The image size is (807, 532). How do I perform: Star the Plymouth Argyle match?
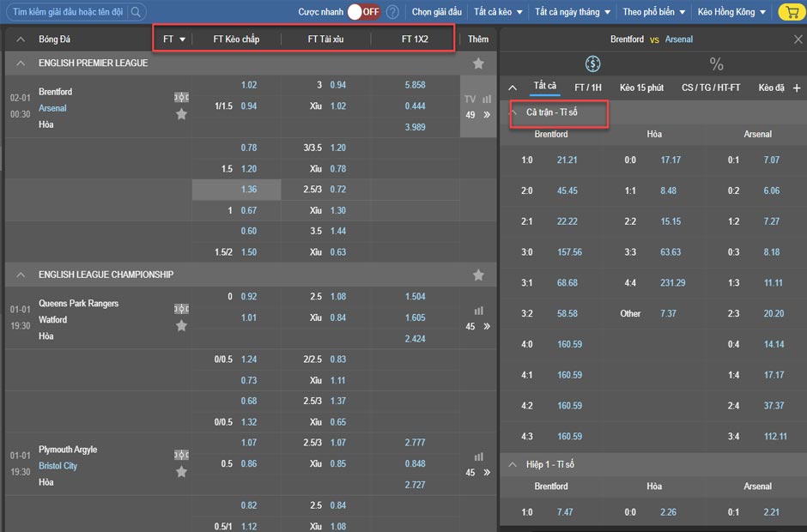coord(181,471)
